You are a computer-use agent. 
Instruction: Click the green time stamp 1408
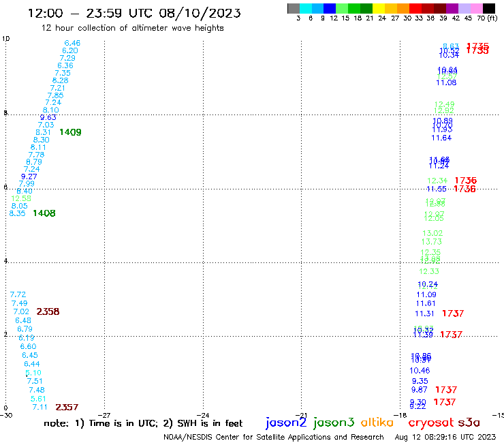tap(44, 213)
